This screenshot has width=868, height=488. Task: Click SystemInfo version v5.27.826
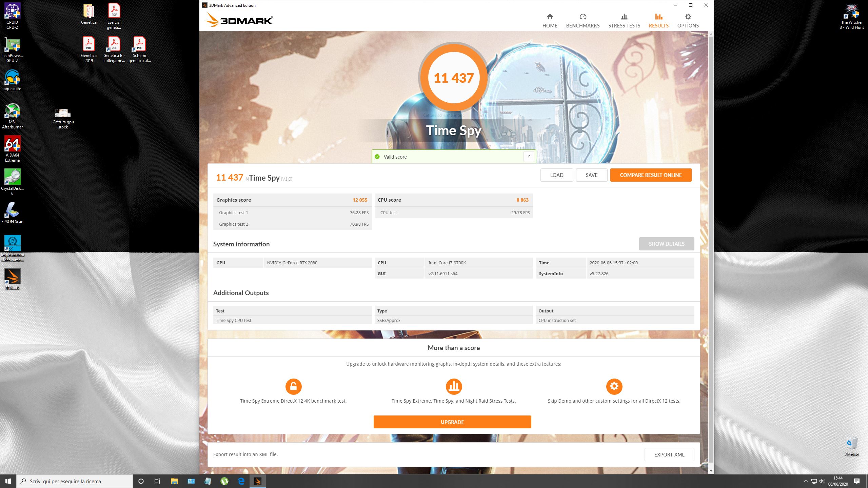[x=640, y=273]
